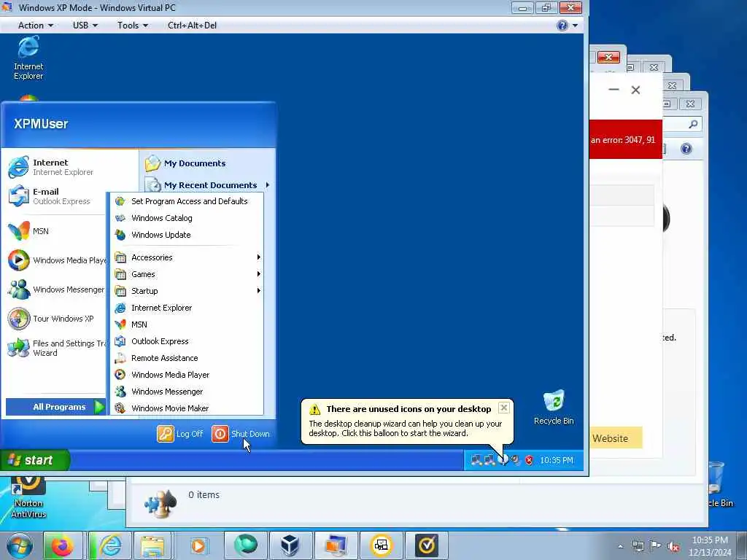Click the search magnifier in background window
Screen dimensions: 747x560
(x=693, y=124)
